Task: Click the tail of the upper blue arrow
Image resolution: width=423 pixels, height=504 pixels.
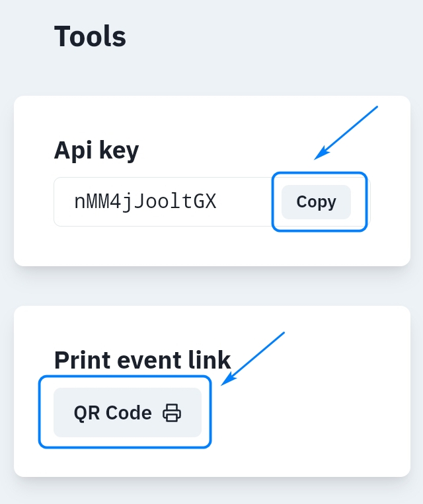Action: coord(376,107)
